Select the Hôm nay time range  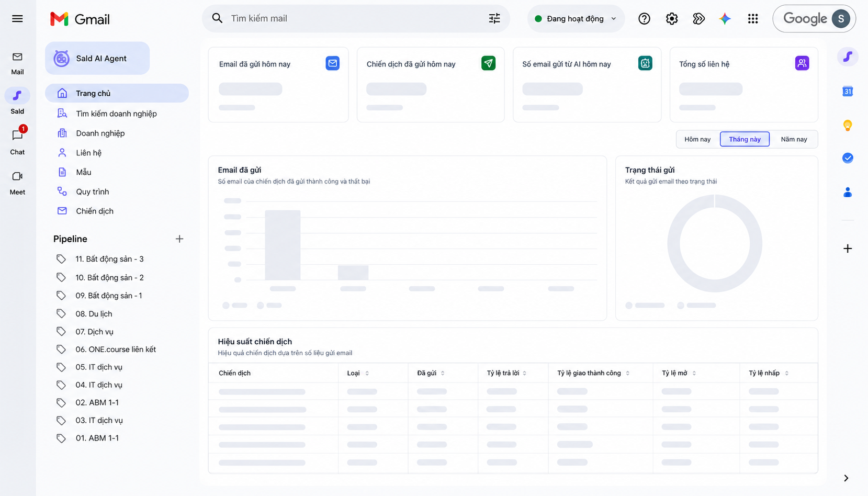coord(697,139)
